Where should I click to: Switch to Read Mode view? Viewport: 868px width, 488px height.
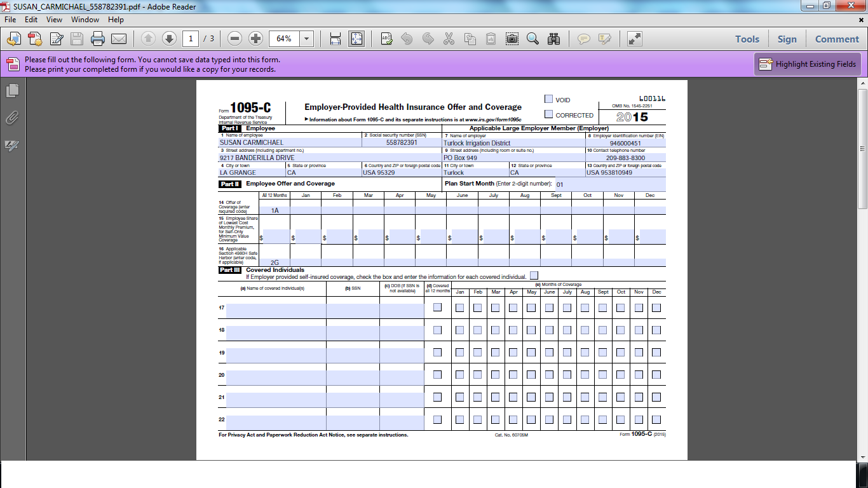(x=634, y=39)
